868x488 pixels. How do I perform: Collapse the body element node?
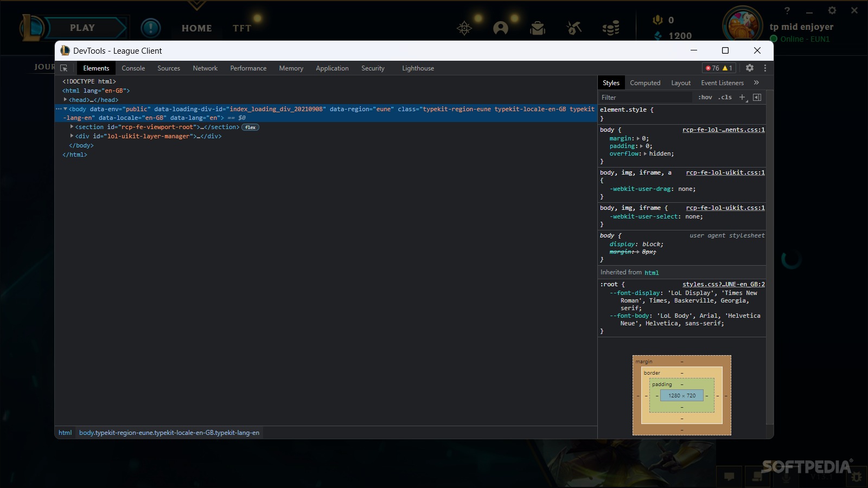(65, 109)
